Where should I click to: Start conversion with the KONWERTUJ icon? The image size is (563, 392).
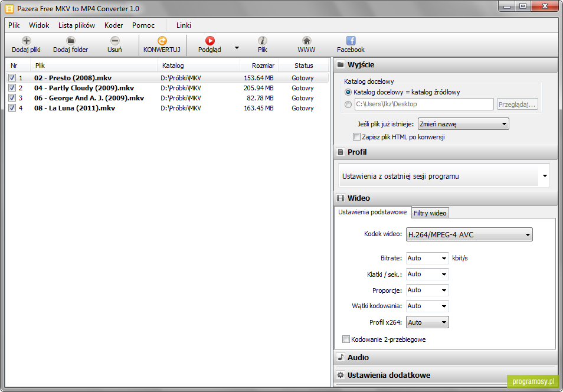pos(162,40)
